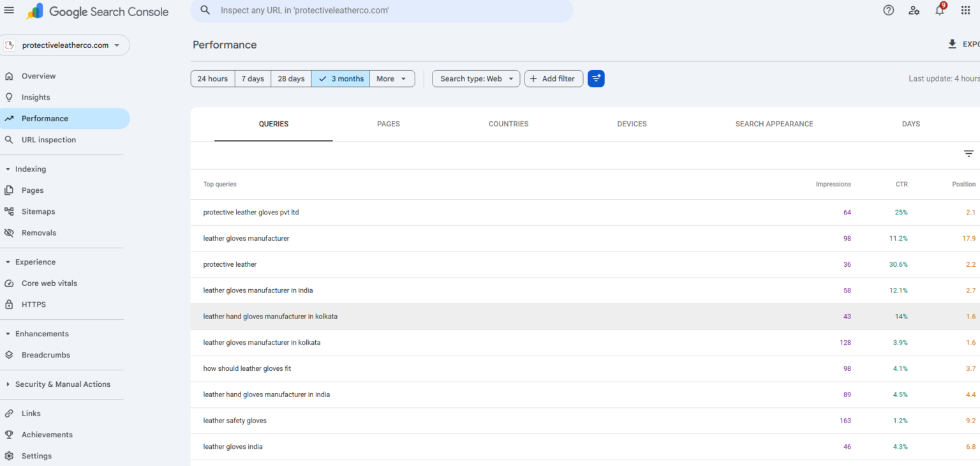Viewport: 980px width, 466px height.
Task: Select the 7 days date range
Action: [253, 79]
